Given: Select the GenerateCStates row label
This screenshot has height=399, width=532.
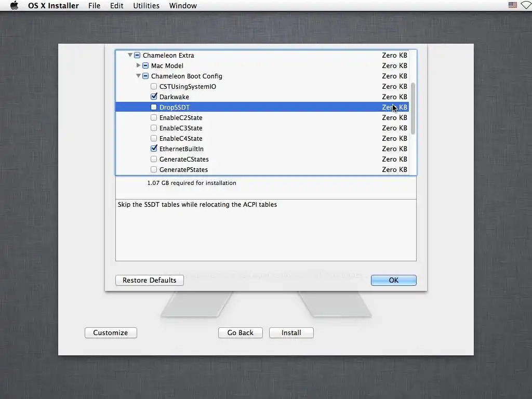Looking at the screenshot, I should tap(184, 159).
